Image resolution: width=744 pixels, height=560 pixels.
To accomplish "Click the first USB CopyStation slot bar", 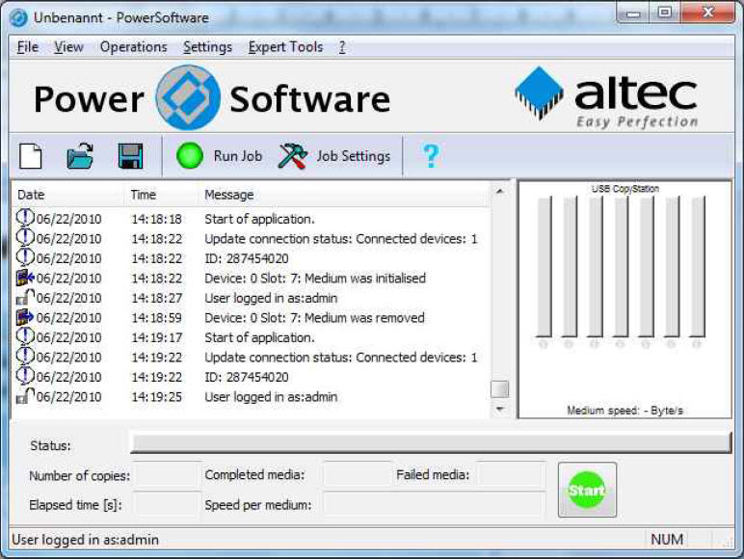I will point(544,266).
